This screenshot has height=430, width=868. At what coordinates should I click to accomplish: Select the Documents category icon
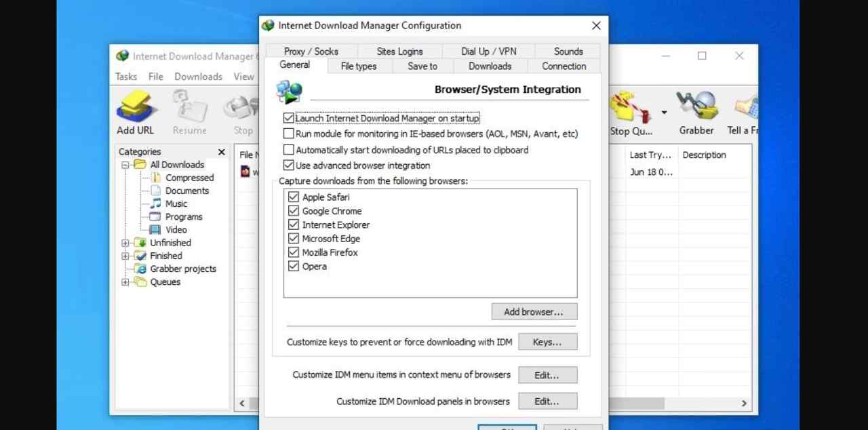click(155, 191)
